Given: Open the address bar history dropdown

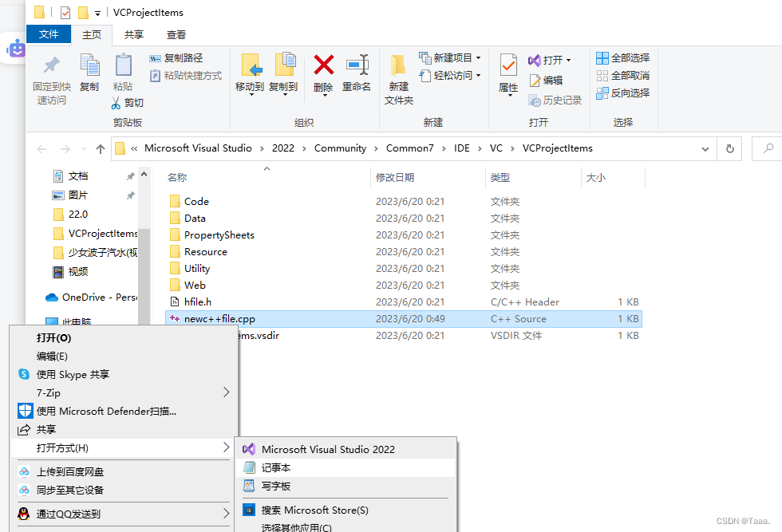Looking at the screenshot, I should coord(705,149).
